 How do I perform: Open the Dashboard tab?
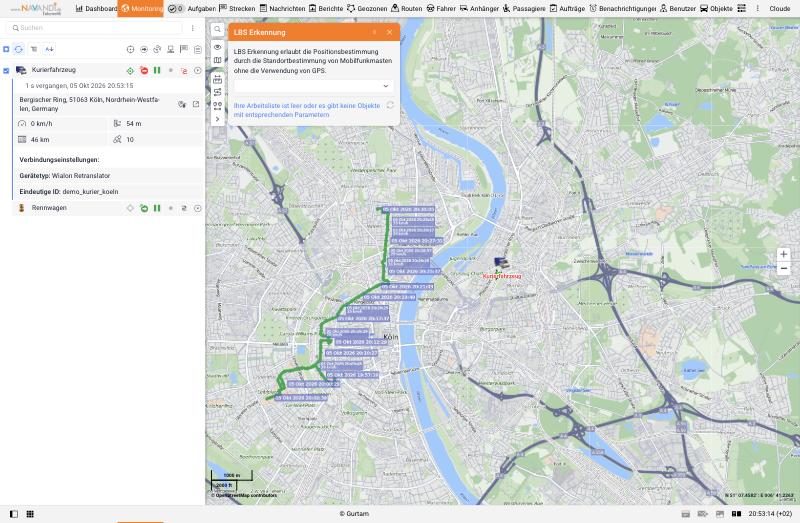(x=96, y=9)
